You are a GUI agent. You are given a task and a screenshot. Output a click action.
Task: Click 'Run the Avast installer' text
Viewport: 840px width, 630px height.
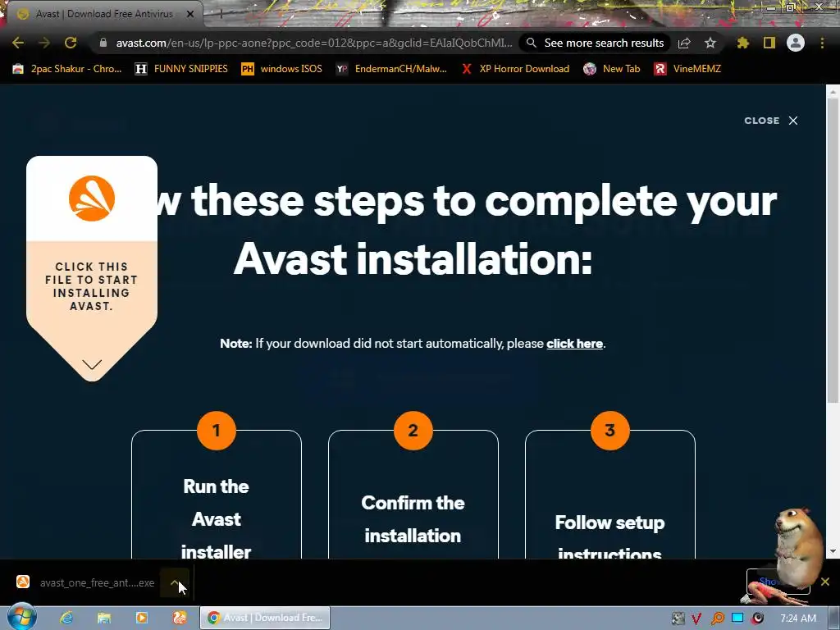point(216,518)
